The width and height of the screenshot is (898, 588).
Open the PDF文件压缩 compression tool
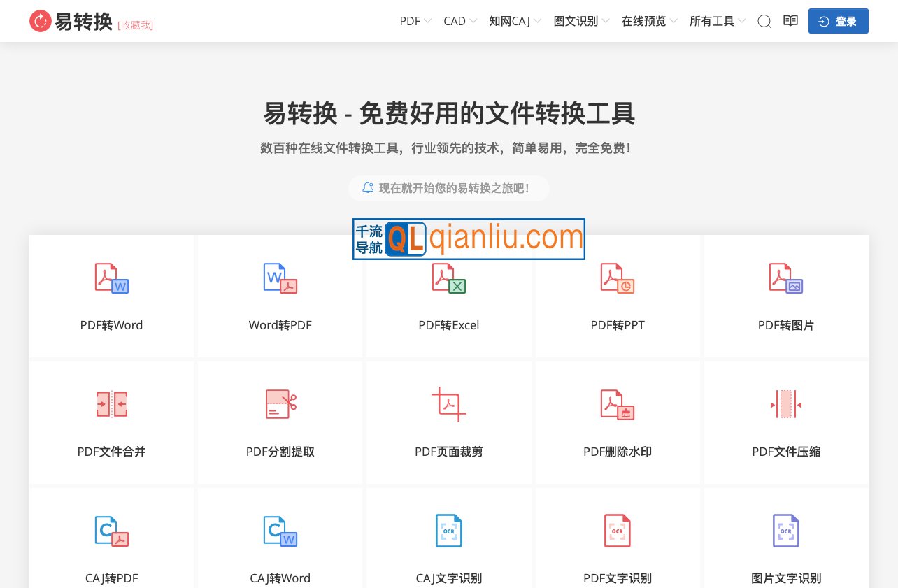tap(786, 422)
